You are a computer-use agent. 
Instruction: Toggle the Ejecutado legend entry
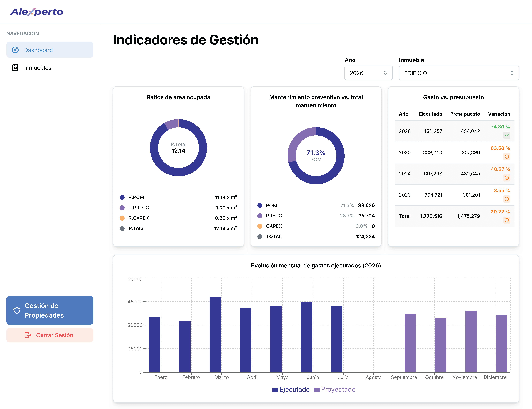point(291,389)
